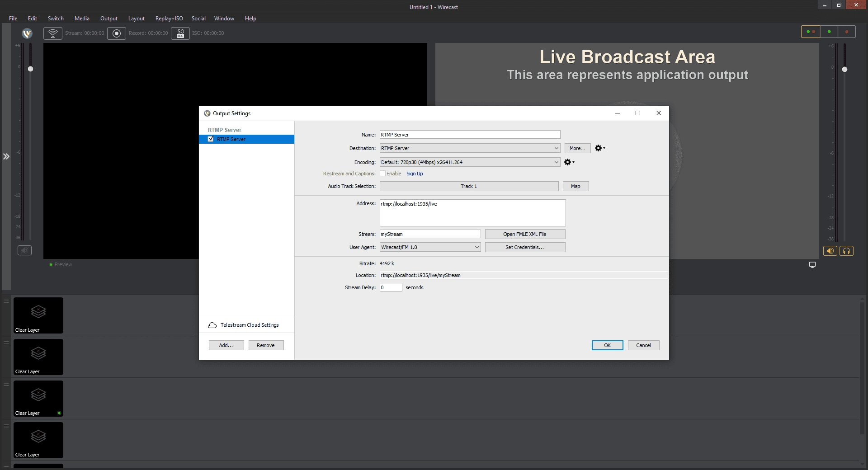Grab the second layer's drag handle
The image size is (868, 470).
coord(6,343)
